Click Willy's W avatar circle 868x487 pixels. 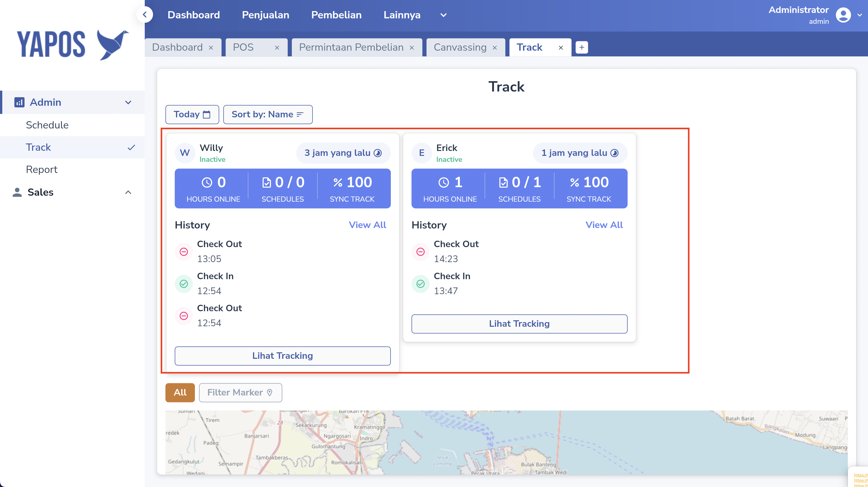(185, 153)
